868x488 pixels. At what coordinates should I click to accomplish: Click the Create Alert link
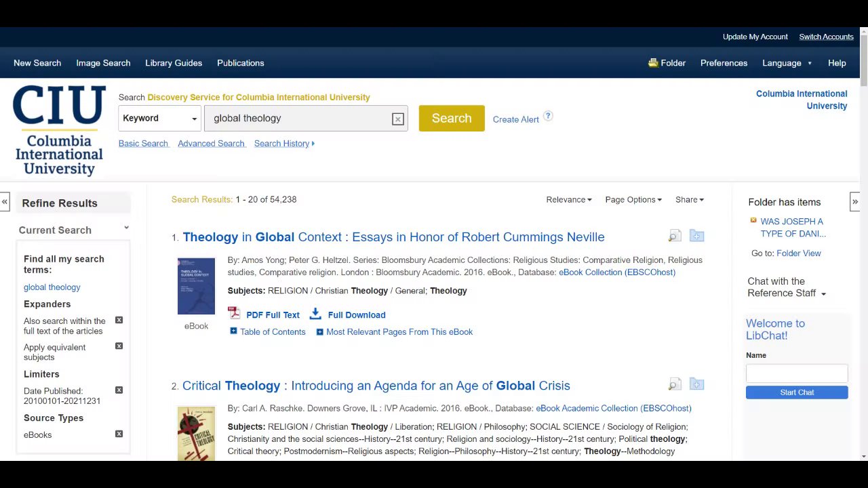[x=516, y=119]
